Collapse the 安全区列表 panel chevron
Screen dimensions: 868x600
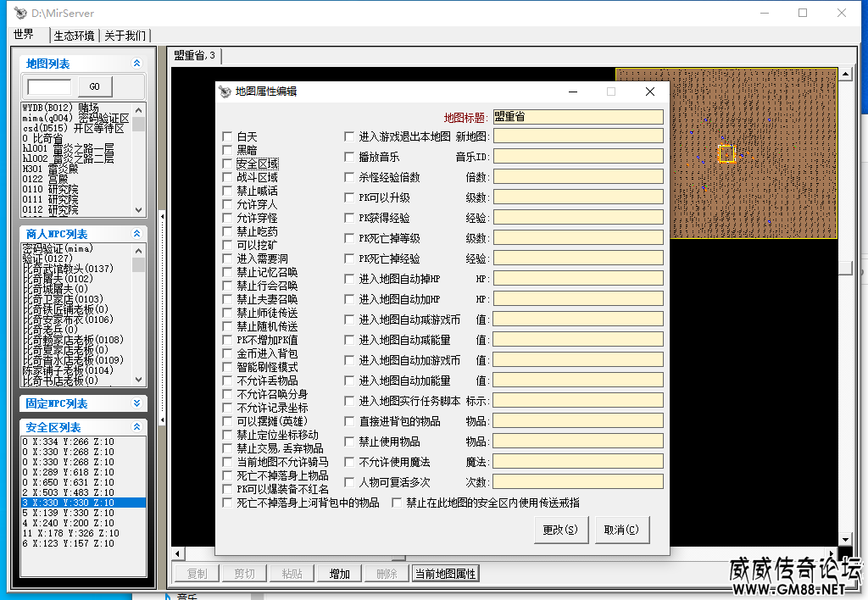pyautogui.click(x=136, y=427)
